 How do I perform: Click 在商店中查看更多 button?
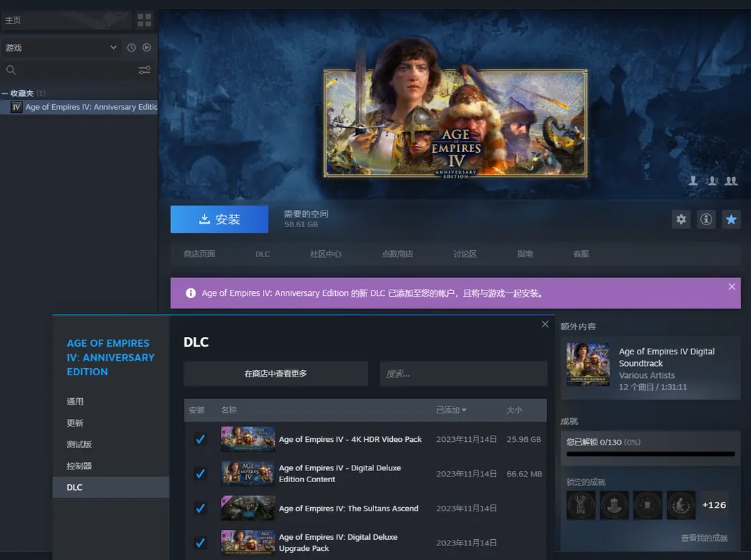276,374
